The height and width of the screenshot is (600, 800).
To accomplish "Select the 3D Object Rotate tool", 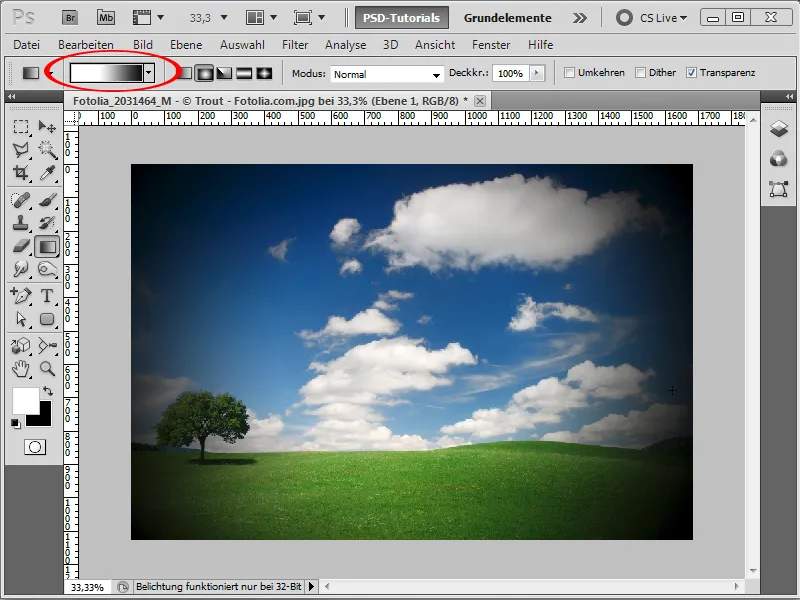I will (21, 345).
